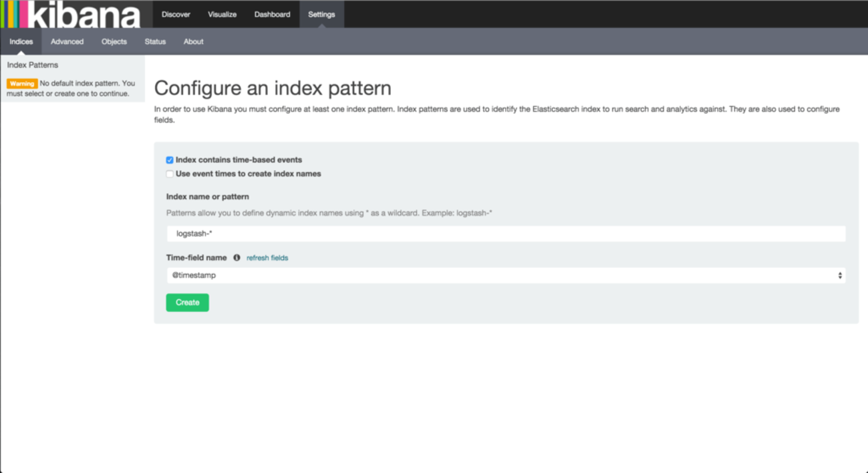The width and height of the screenshot is (868, 473).
Task: Select the Settings tab
Action: coord(321,15)
